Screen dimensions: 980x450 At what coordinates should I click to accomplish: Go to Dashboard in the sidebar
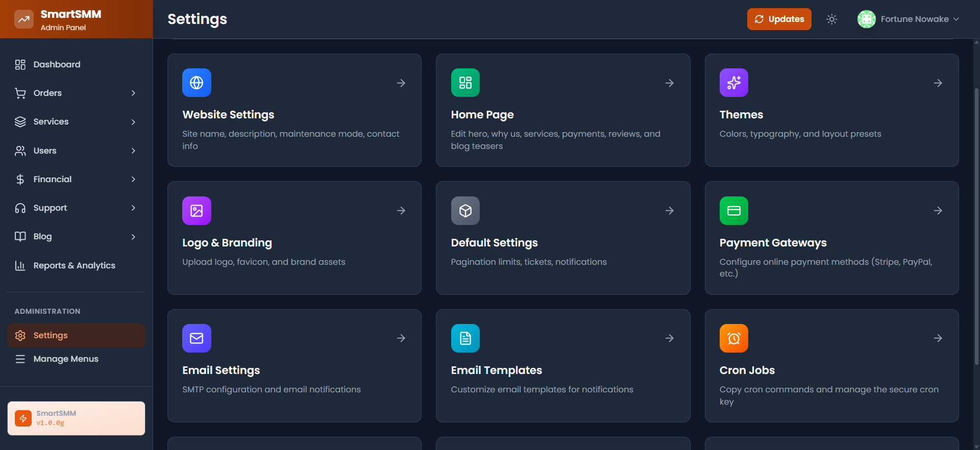(57, 64)
